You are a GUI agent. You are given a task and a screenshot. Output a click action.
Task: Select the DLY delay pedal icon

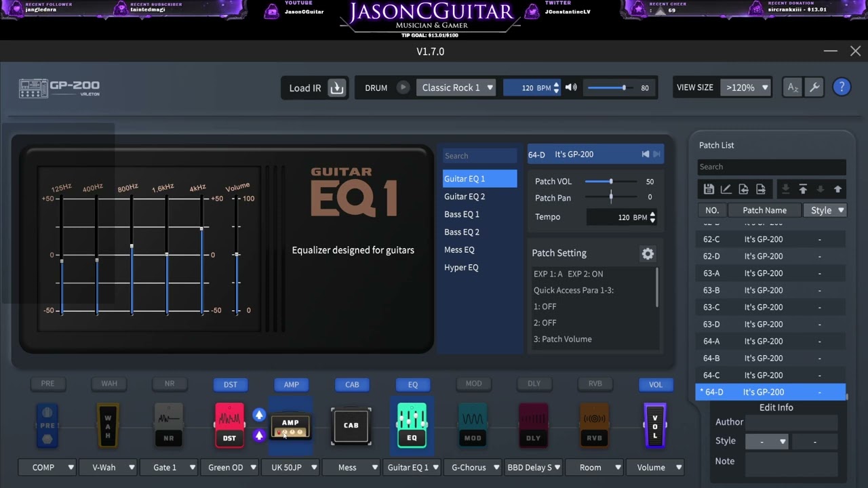(x=534, y=426)
